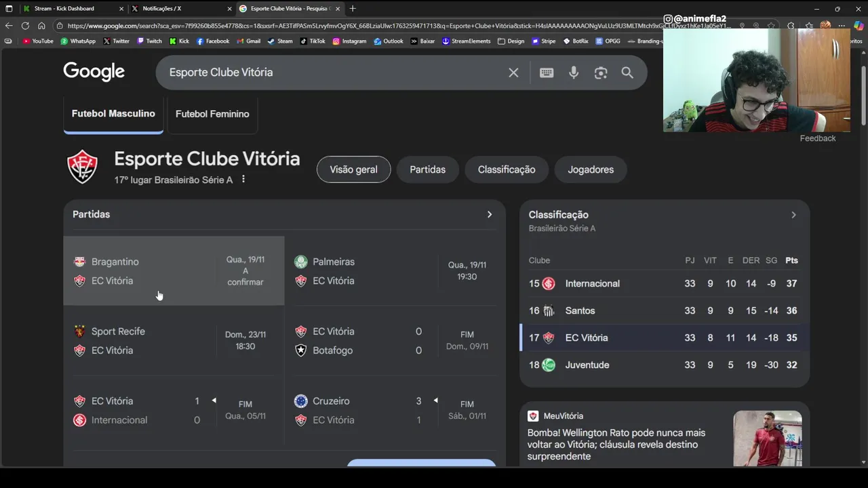The image size is (868, 488).
Task: Open the Design bookmarks folder
Action: point(511,41)
